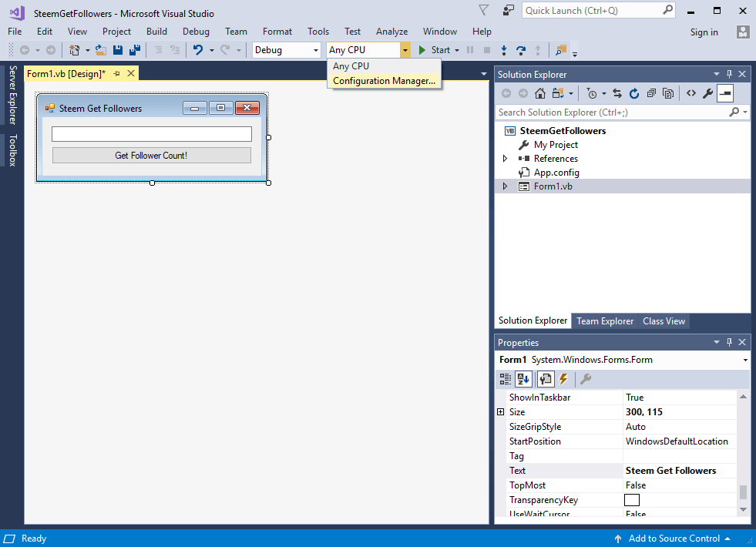Open the document tab list dropdown arrow
The width and height of the screenshot is (756, 547).
[x=484, y=74]
